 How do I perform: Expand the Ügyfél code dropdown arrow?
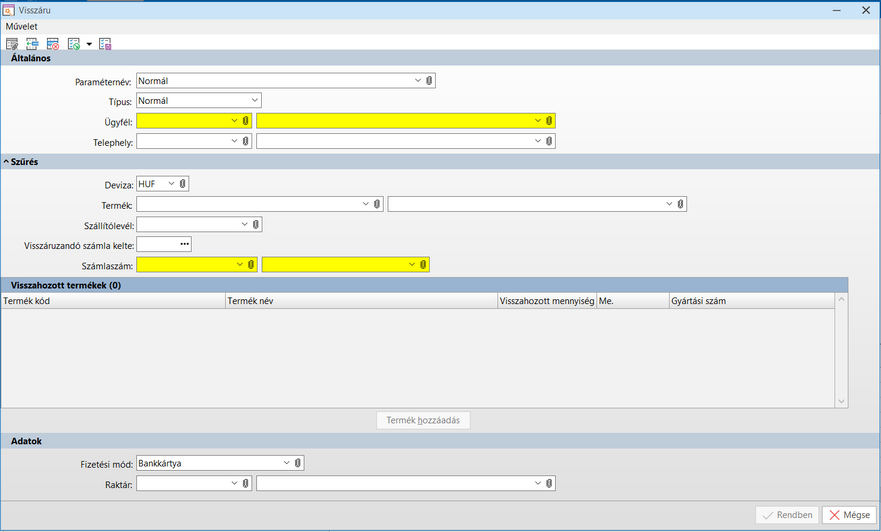(234, 121)
